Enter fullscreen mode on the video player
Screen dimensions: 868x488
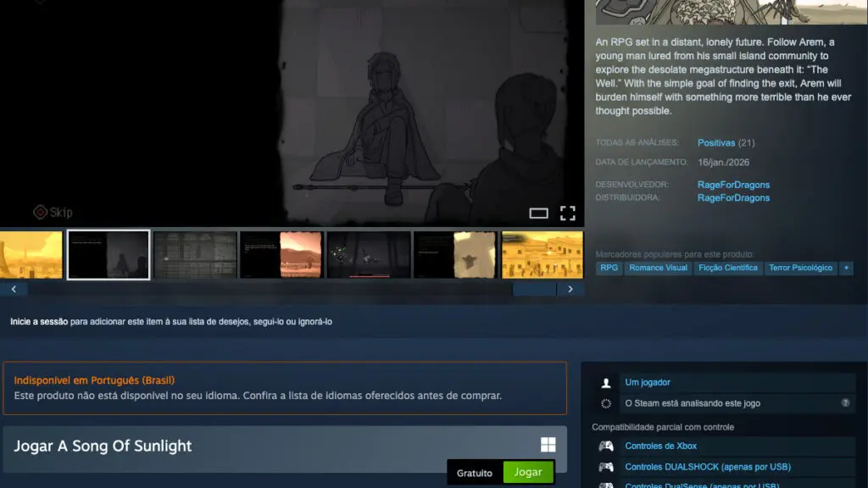[568, 213]
